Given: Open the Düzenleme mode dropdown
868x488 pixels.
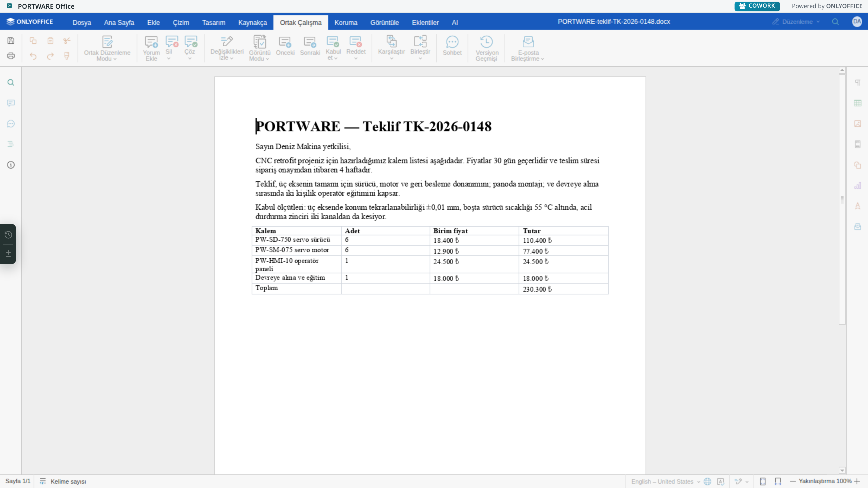Looking at the screenshot, I should pyautogui.click(x=796, y=22).
